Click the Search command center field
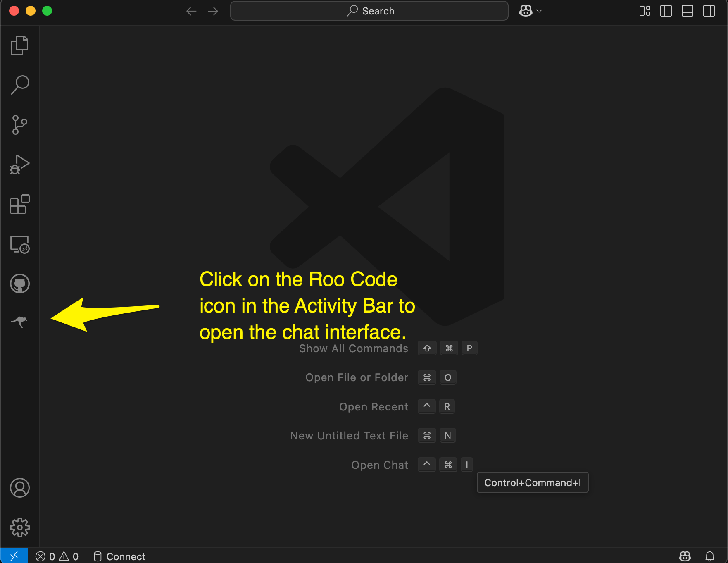 (x=369, y=11)
